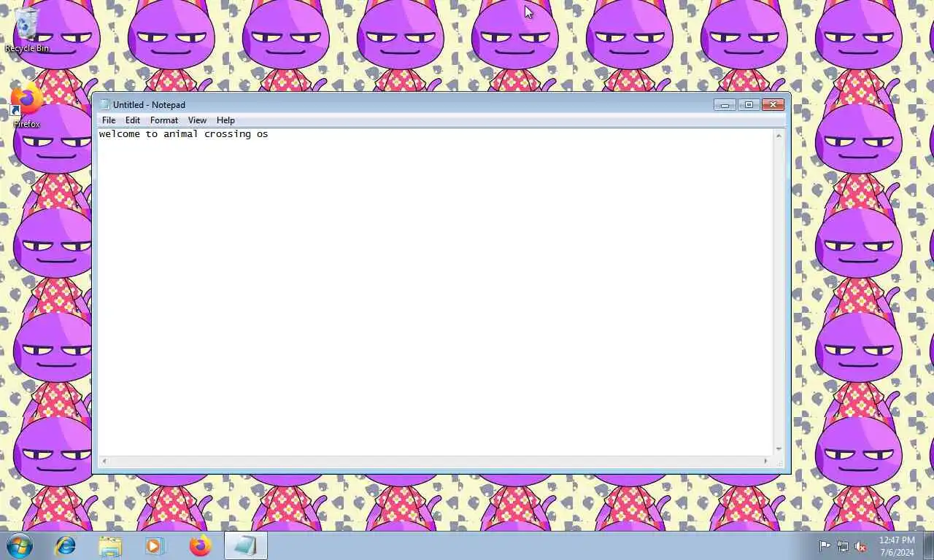Minimize the Notepad window
Image resolution: width=934 pixels, height=560 pixels.
(x=725, y=105)
